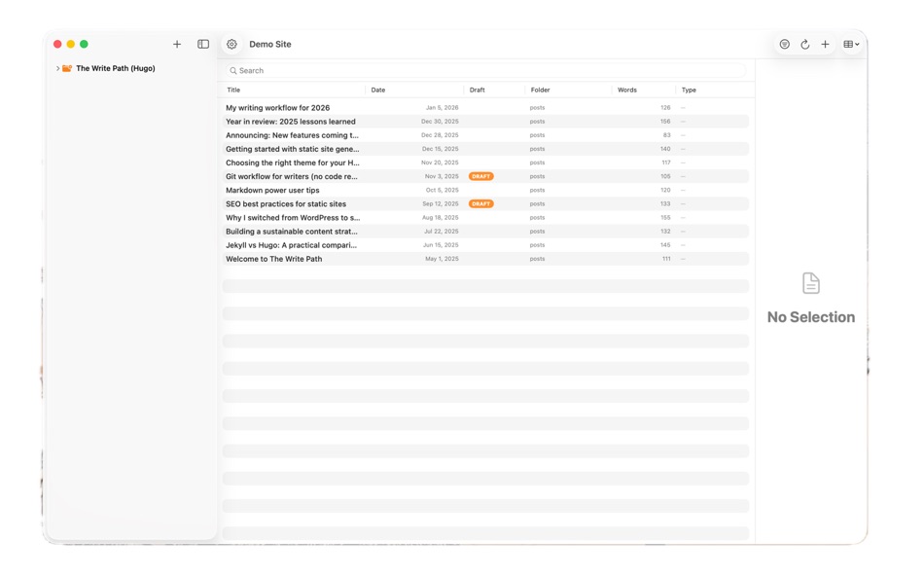Open the filter options icon
This screenshot has height=578, width=924.
784,44
